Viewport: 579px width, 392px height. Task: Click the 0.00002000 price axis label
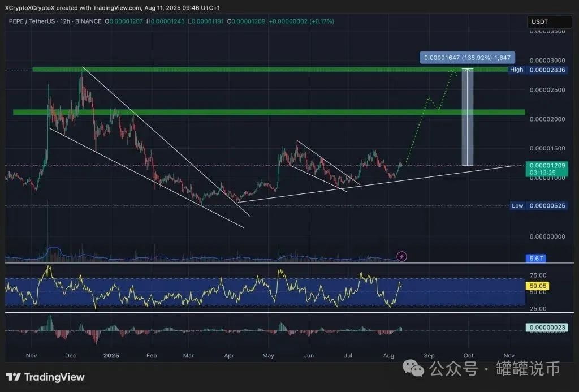pos(547,119)
